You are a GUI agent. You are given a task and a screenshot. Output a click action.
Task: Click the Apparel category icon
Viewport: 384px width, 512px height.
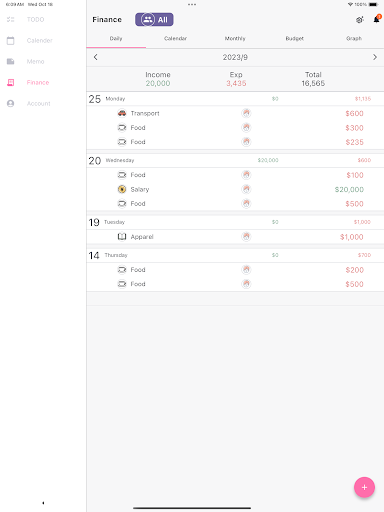click(x=122, y=237)
